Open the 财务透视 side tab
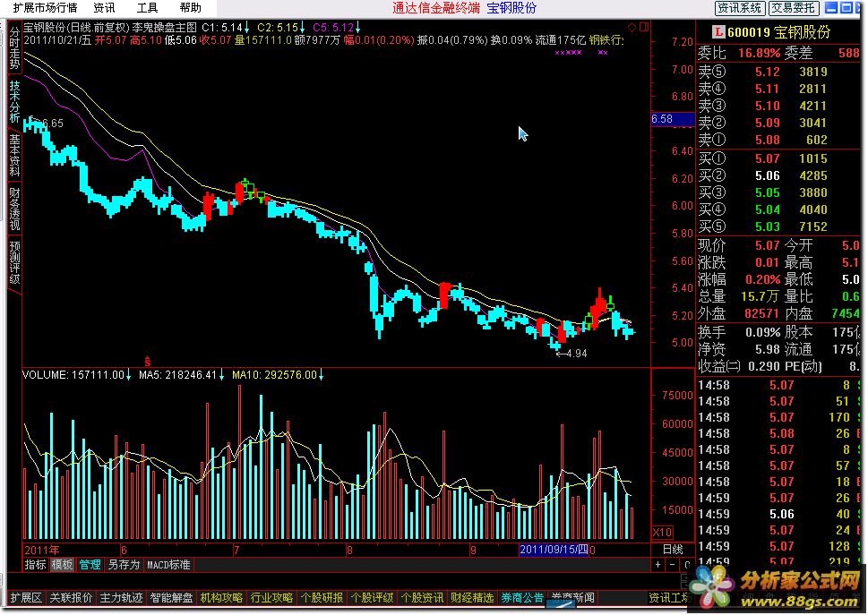This screenshot has height=615, width=868. 14,209
